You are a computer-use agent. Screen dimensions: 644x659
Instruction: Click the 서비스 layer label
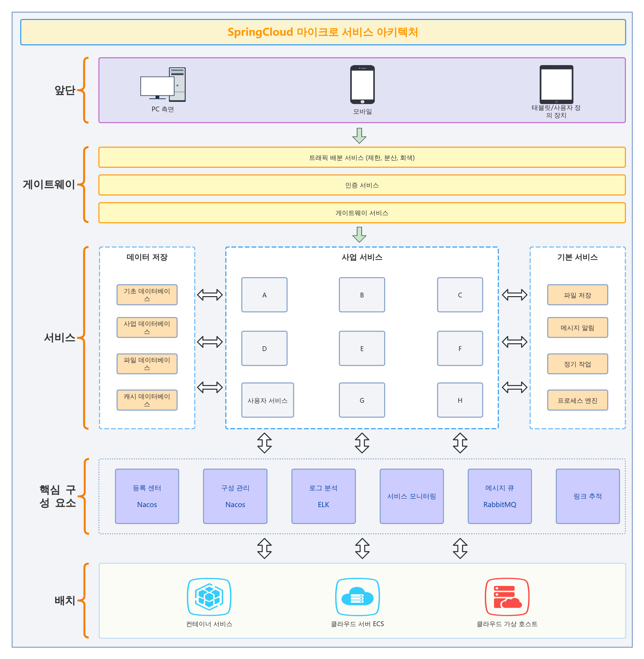coord(60,337)
